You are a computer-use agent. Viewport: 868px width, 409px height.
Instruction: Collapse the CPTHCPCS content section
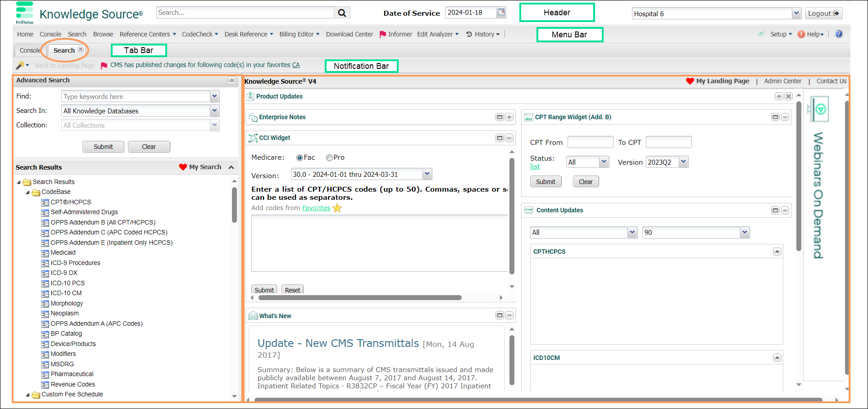pos(777,252)
